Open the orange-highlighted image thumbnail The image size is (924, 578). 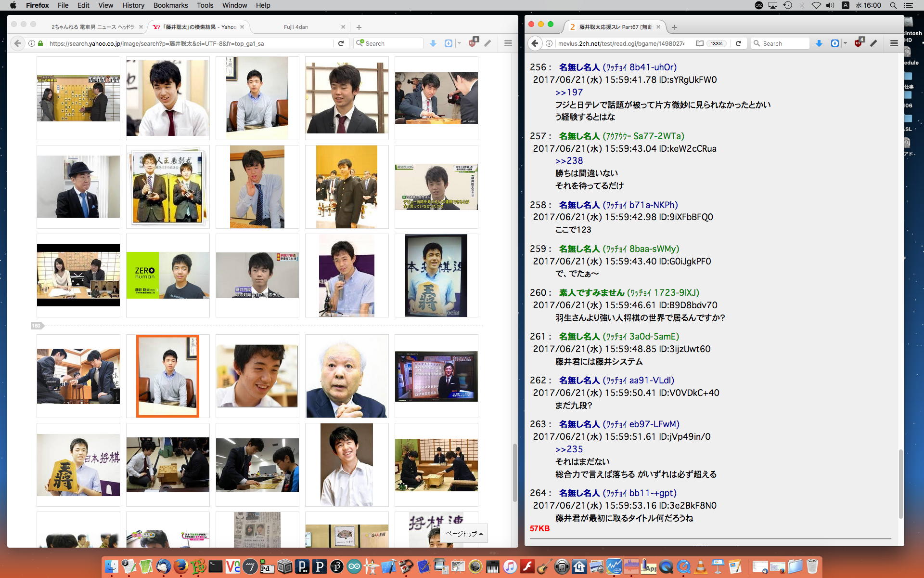pos(167,376)
